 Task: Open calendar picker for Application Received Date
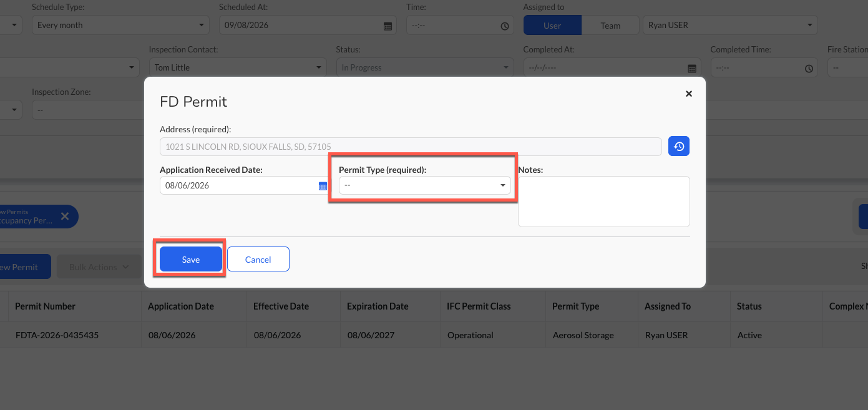tap(323, 186)
